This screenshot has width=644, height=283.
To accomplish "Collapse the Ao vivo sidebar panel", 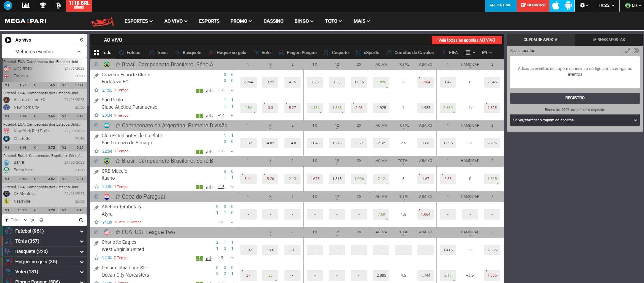I will [82, 40].
